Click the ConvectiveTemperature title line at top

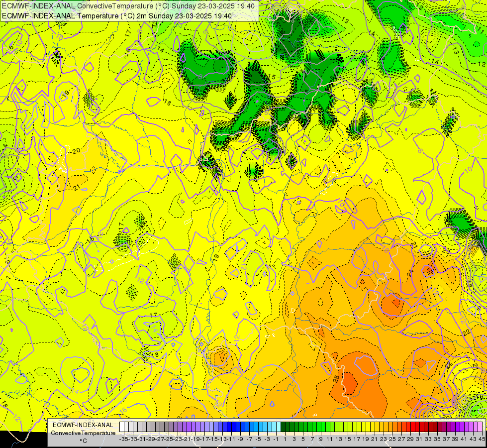[128, 6]
